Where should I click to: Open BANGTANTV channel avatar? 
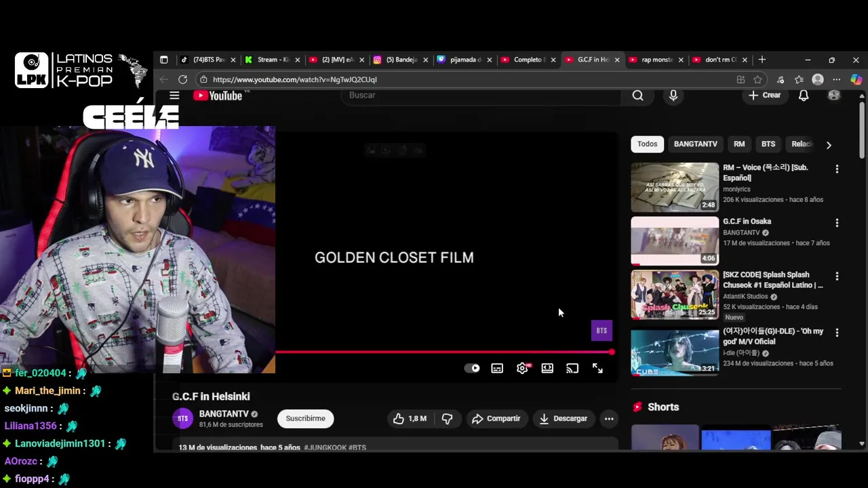coord(183,419)
